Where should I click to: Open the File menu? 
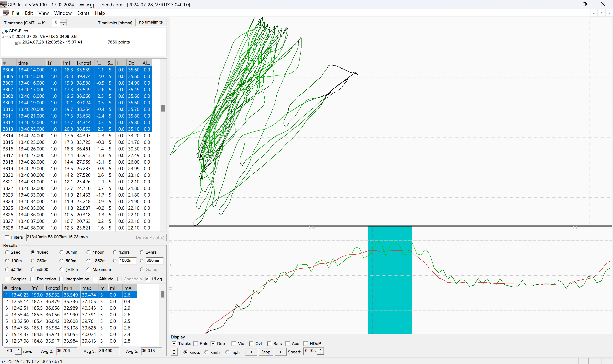pos(15,13)
